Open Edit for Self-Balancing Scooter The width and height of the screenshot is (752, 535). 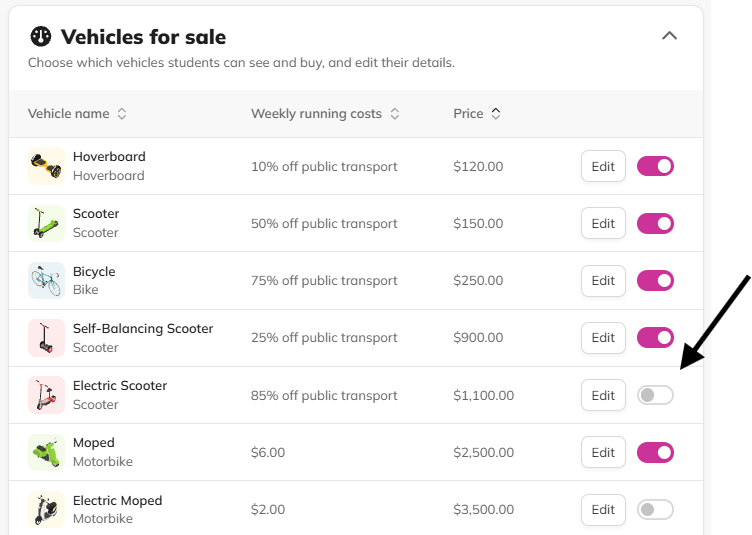(603, 337)
